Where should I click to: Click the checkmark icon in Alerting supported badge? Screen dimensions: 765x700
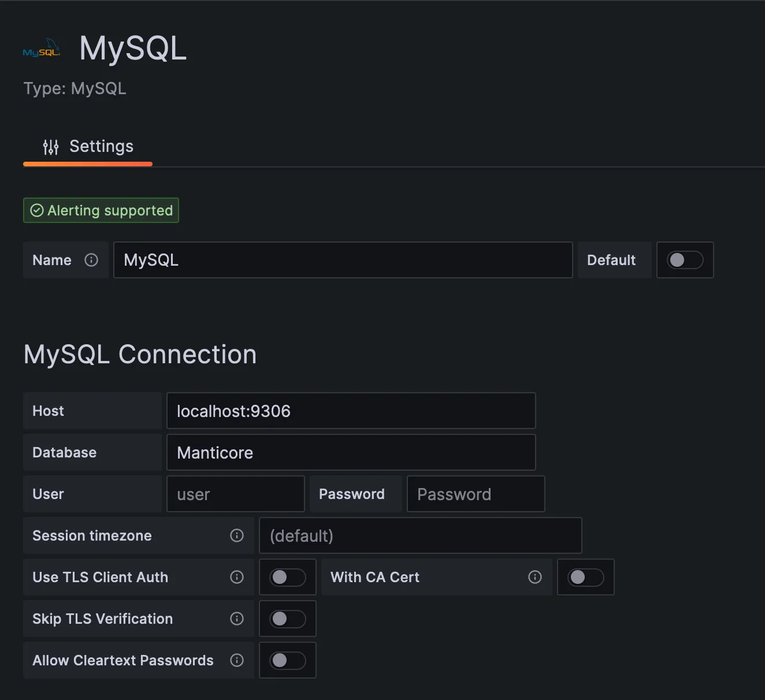pyautogui.click(x=37, y=210)
